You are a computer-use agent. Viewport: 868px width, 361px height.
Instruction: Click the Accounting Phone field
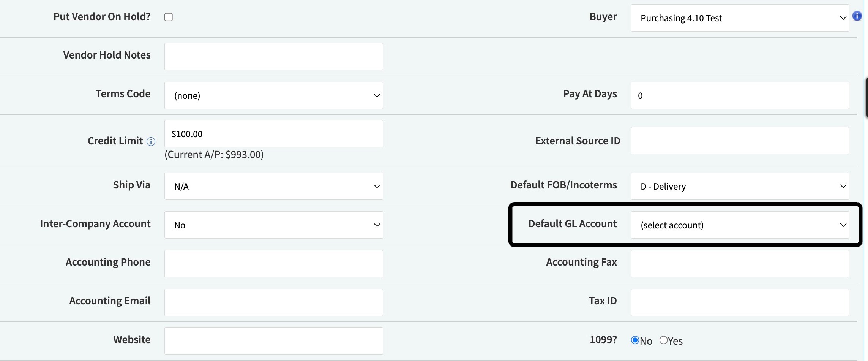pyautogui.click(x=273, y=264)
